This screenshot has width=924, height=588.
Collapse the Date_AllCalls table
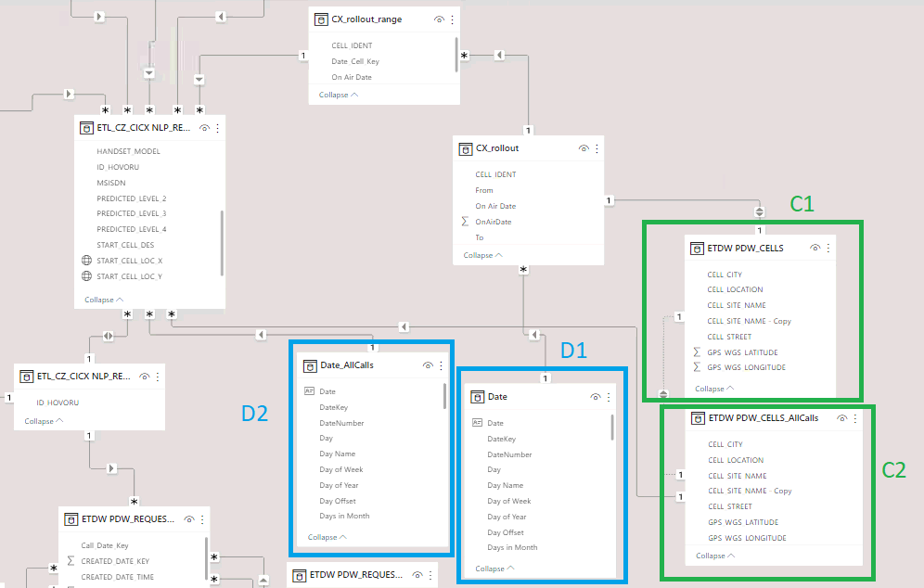[327, 537]
